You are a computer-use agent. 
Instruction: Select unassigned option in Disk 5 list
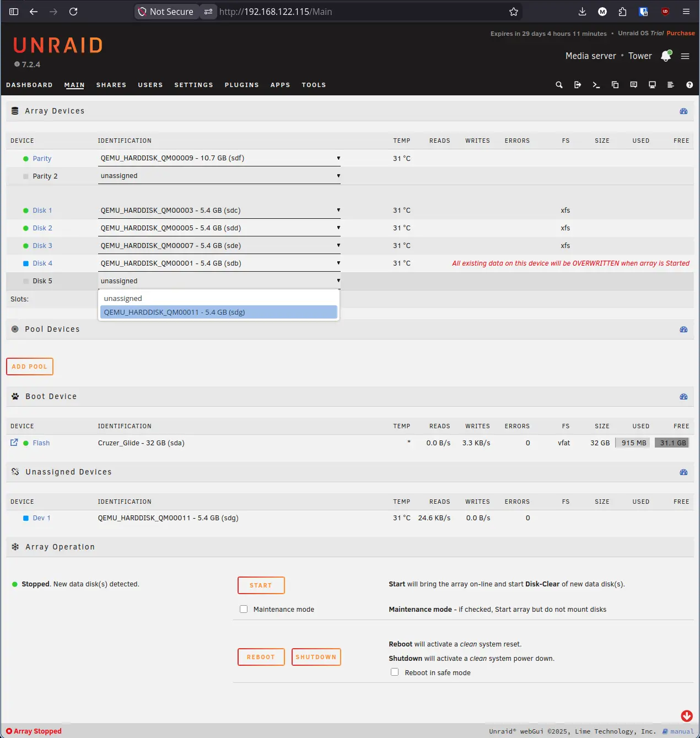coord(218,298)
